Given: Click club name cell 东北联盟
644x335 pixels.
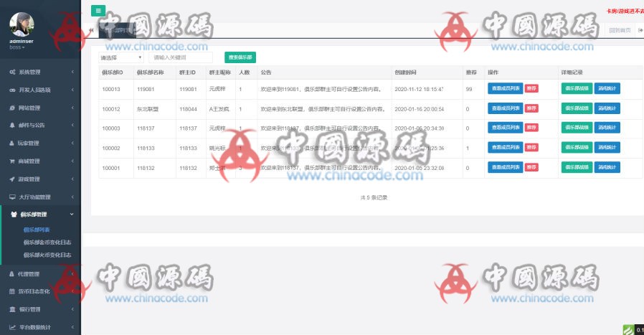Looking at the screenshot, I should tap(148, 109).
